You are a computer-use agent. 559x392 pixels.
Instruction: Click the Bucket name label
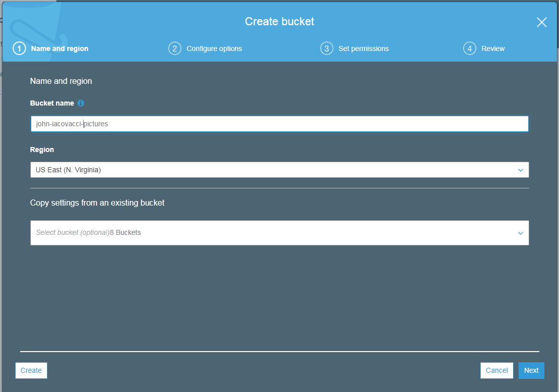52,103
